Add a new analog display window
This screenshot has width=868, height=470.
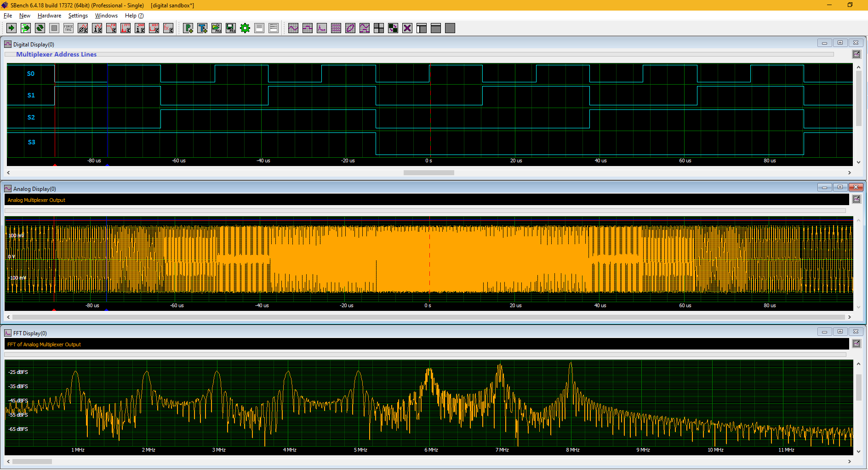293,28
